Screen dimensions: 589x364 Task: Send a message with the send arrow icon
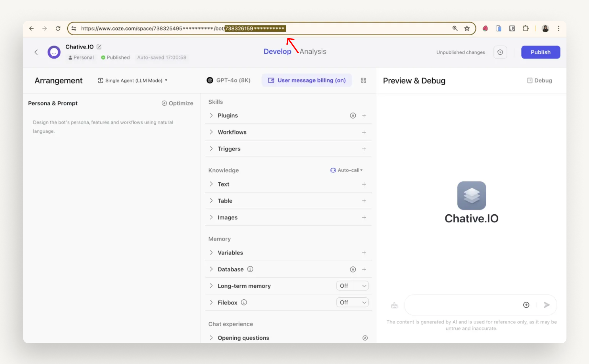tap(547, 305)
